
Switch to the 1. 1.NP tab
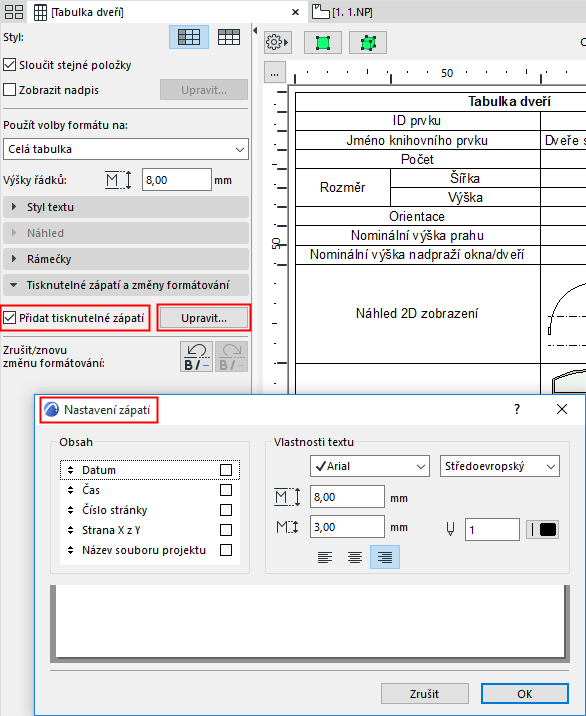pos(343,12)
